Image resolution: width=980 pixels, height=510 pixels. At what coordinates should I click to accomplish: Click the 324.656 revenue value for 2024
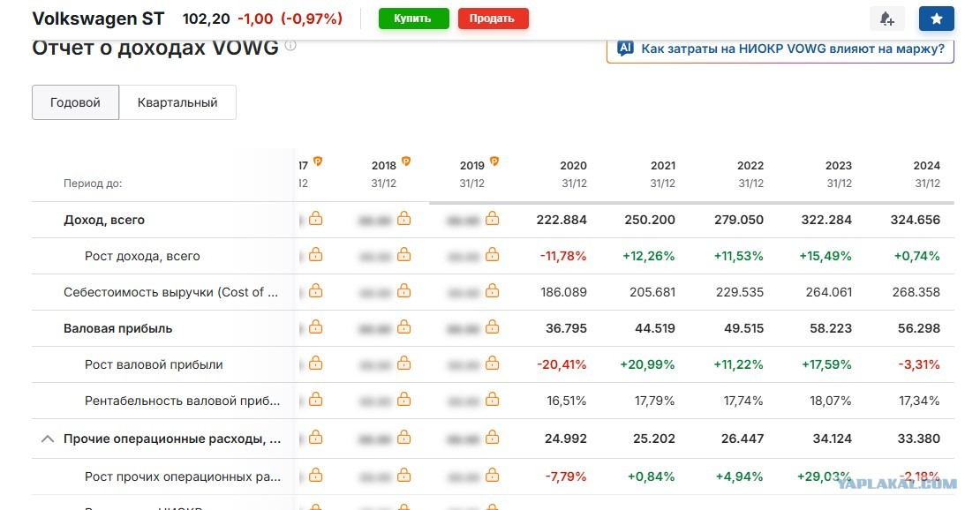tap(915, 220)
